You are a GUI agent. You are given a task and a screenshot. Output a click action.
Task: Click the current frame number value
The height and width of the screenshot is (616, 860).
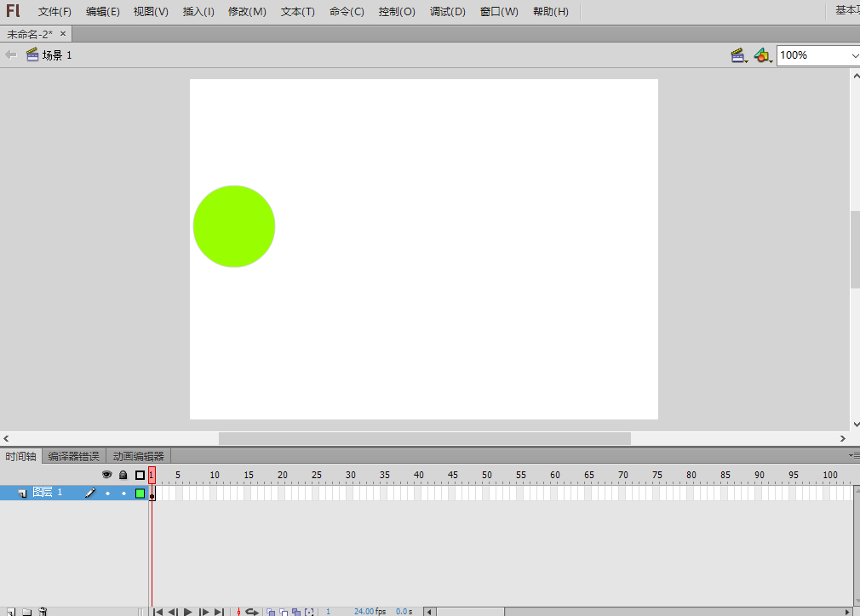[329, 611]
